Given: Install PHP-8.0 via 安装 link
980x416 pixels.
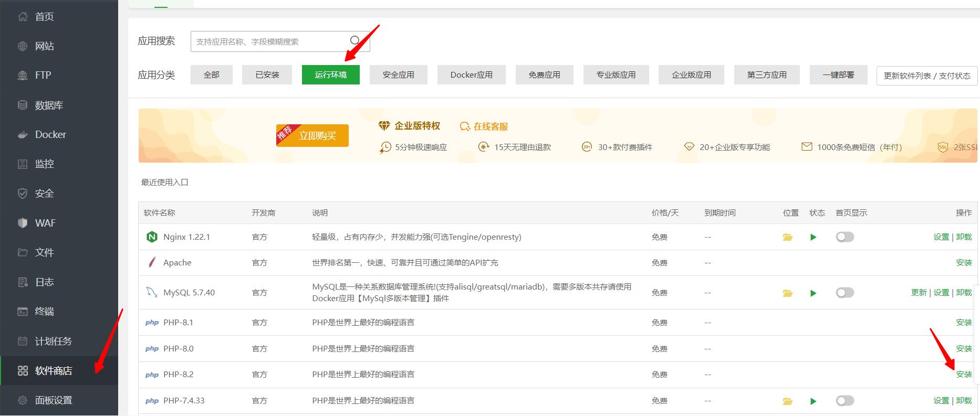Looking at the screenshot, I should 964,349.
